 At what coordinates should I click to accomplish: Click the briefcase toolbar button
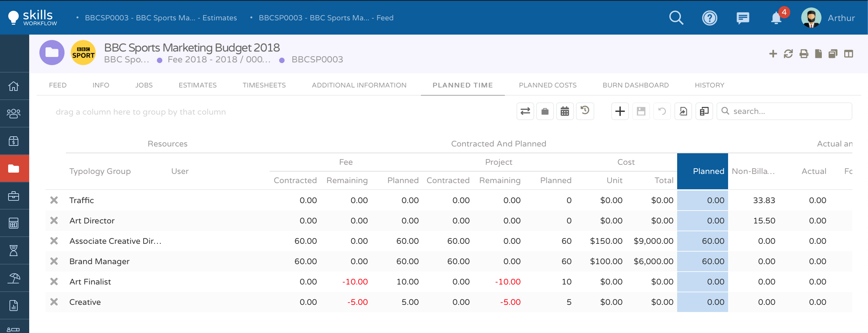(545, 111)
